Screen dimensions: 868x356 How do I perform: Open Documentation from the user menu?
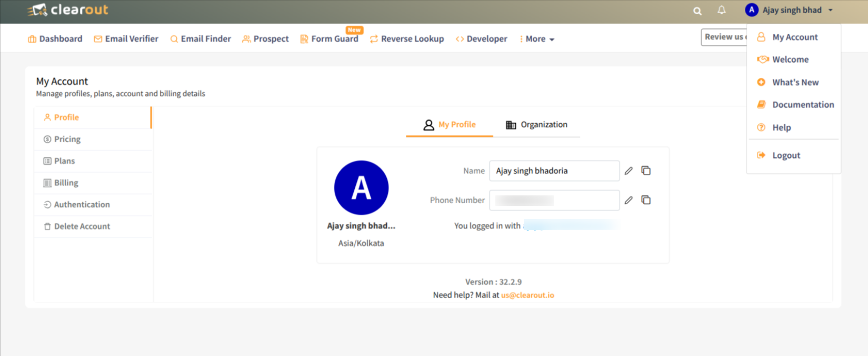pos(802,105)
